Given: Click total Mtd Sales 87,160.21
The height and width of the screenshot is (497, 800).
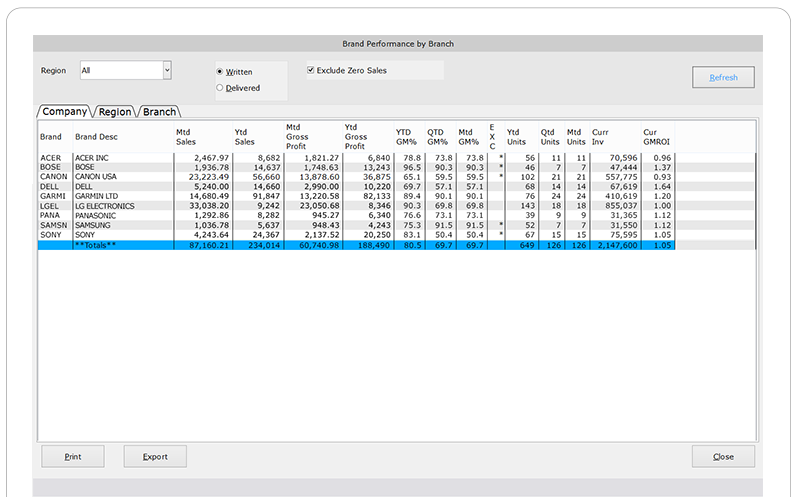Looking at the screenshot, I should (209, 245).
